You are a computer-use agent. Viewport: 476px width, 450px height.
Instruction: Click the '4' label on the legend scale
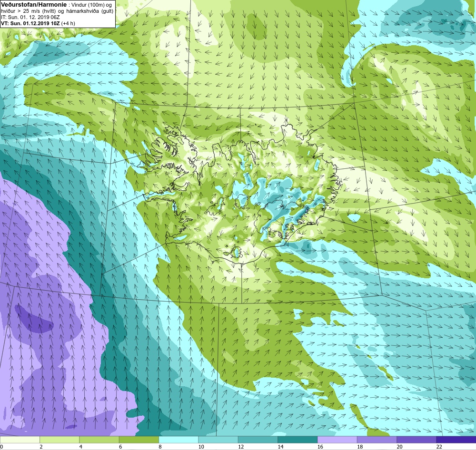pos(81,446)
